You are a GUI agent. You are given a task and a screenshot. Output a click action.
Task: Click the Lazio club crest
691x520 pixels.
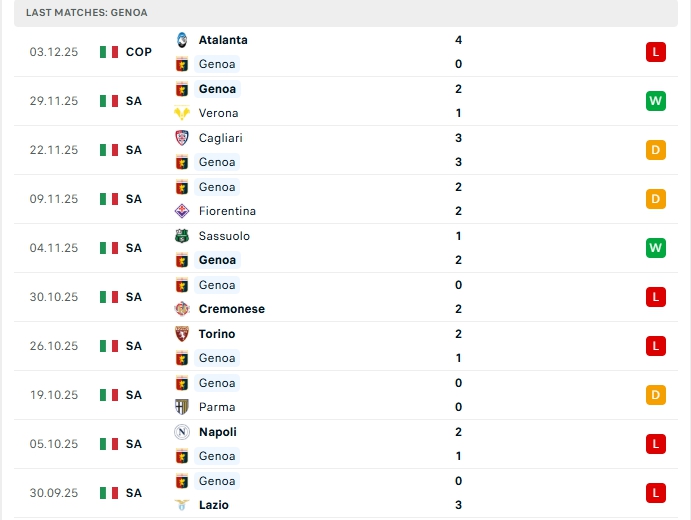click(182, 505)
